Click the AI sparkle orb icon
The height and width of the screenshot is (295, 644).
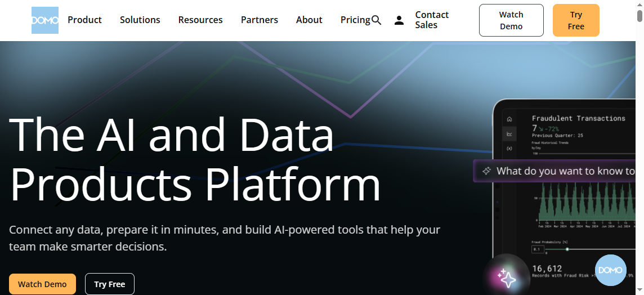[x=507, y=278]
